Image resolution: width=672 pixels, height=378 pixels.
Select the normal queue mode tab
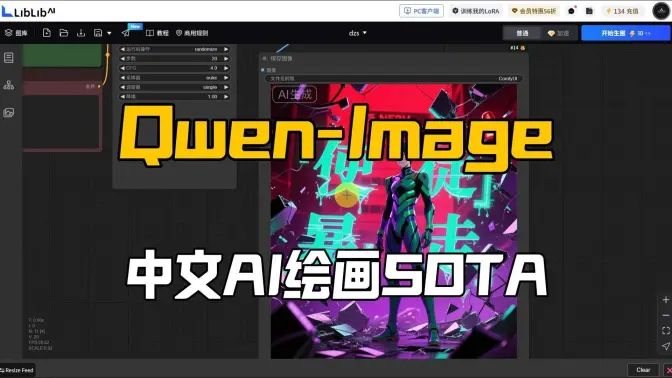coord(522,33)
